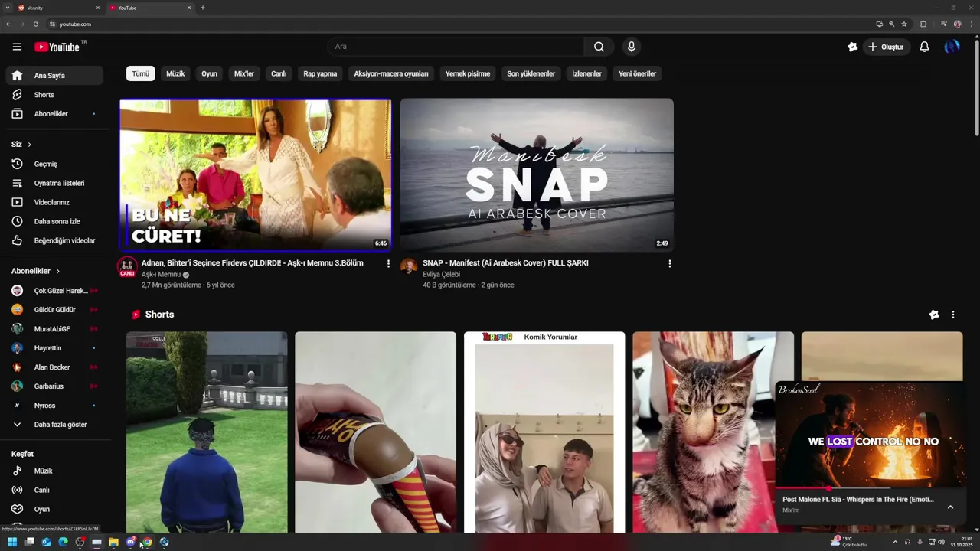
Task: Open Geçmiş history page
Action: click(54, 164)
